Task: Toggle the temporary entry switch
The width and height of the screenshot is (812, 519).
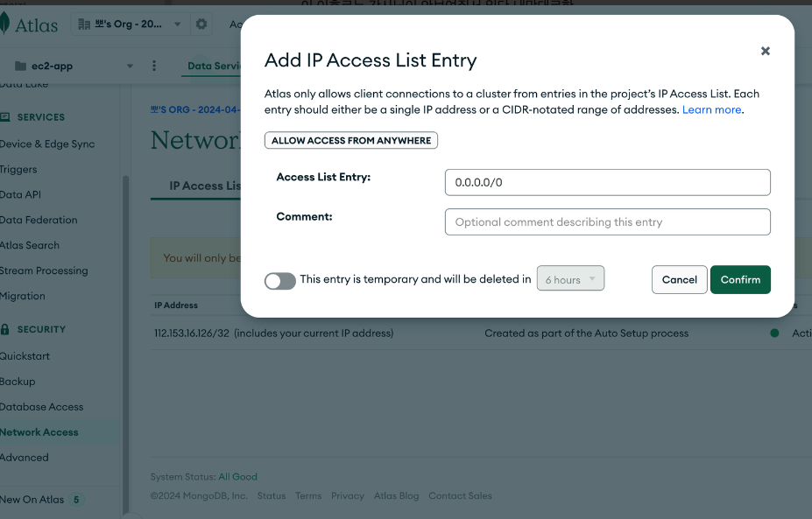Action: [x=279, y=281]
